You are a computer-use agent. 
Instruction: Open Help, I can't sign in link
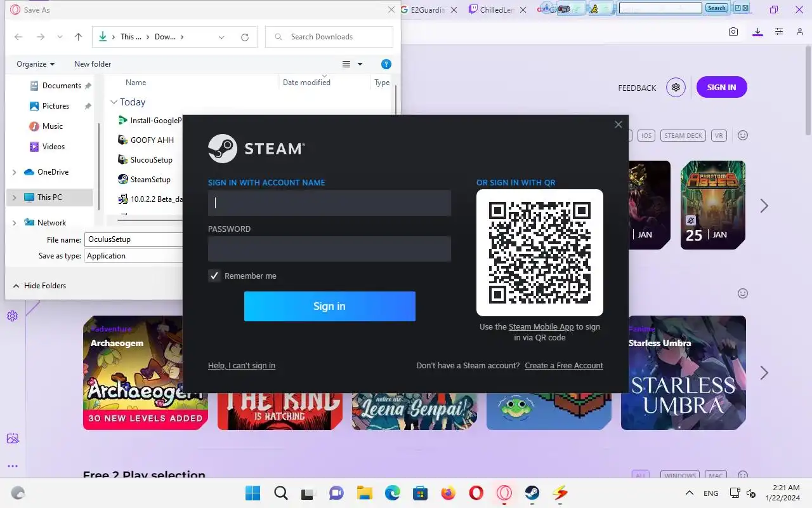pyautogui.click(x=242, y=366)
